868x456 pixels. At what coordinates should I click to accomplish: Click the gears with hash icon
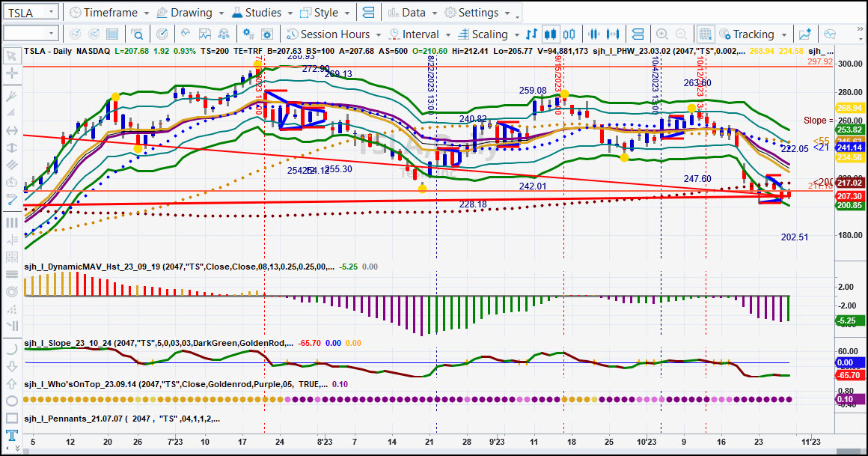tap(248, 34)
